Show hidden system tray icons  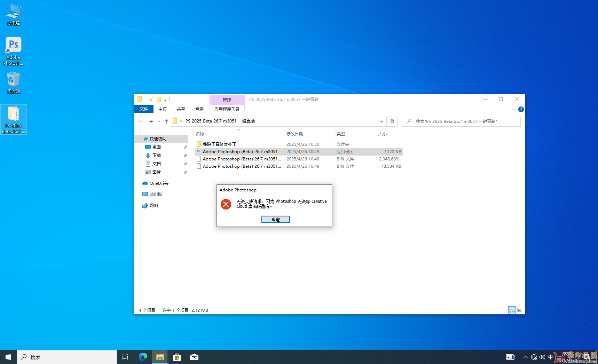click(526, 357)
